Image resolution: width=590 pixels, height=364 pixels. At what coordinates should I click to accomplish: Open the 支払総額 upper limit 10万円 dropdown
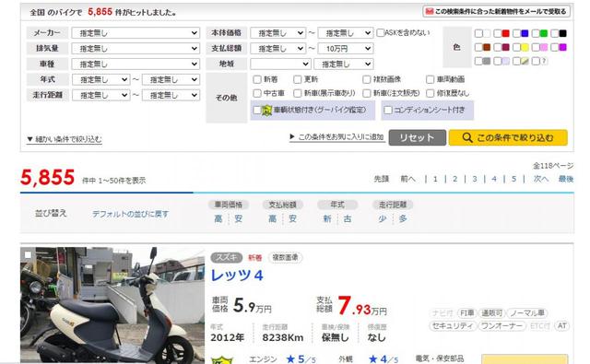click(x=346, y=49)
